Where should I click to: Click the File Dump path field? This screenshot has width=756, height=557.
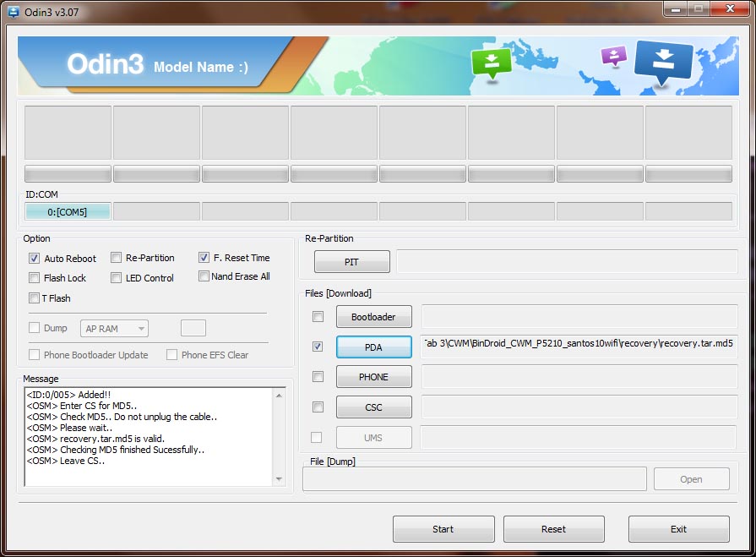click(475, 479)
